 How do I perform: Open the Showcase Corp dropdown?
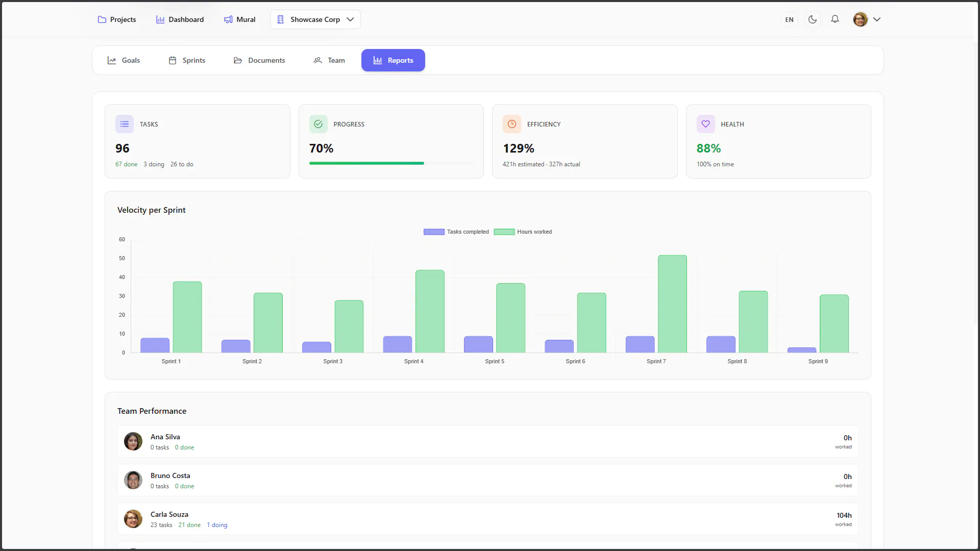point(315,19)
